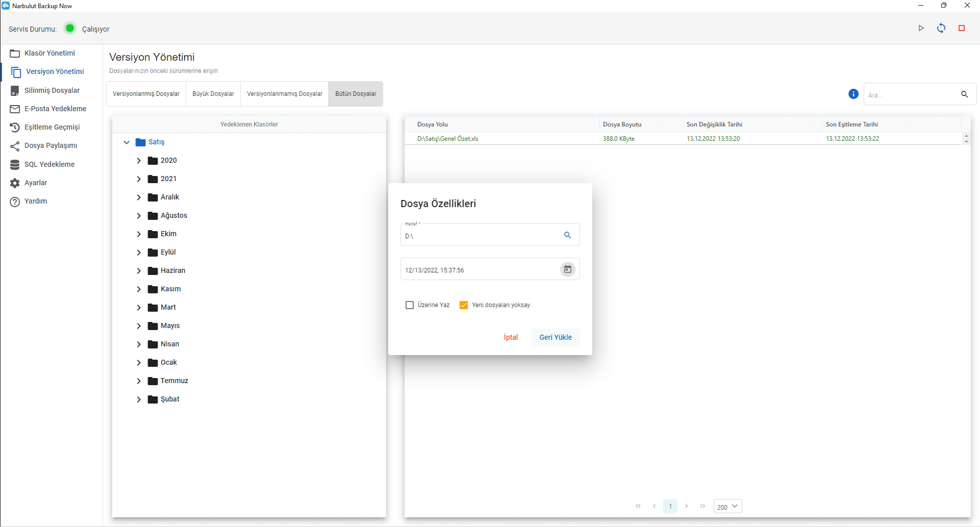The width and height of the screenshot is (980, 527).
Task: Click the sync refresh icon in header
Action: click(941, 29)
